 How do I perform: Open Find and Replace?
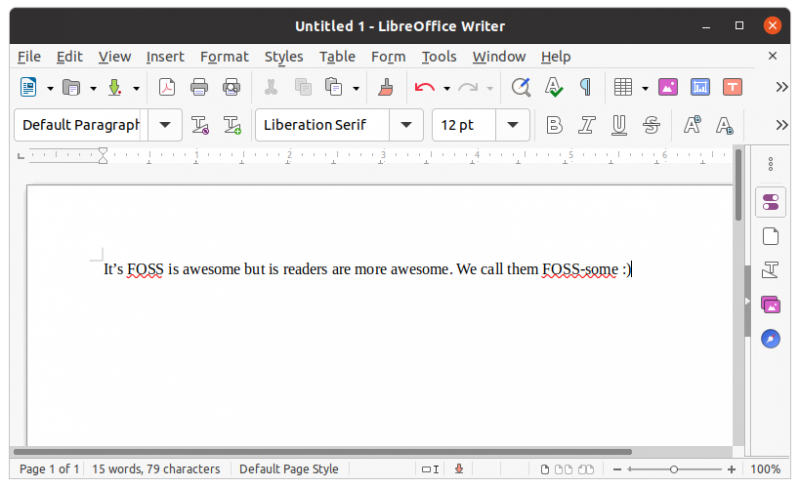coord(521,87)
